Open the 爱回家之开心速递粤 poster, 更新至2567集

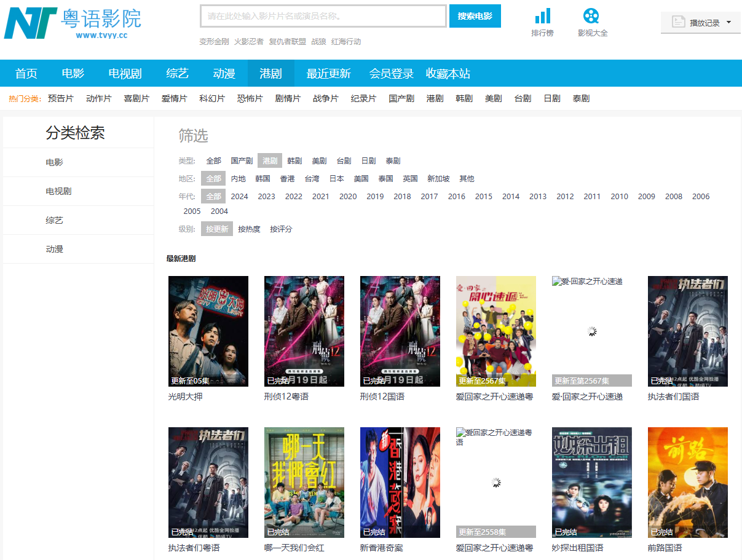pos(496,331)
